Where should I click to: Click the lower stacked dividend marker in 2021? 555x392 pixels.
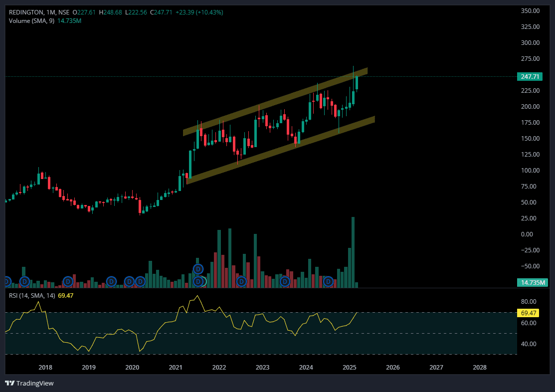point(198,282)
